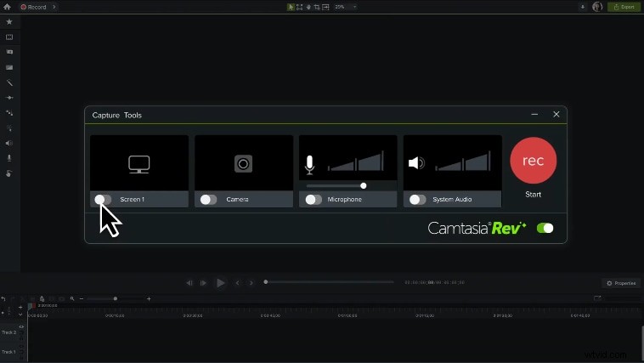Enable the Microphone toggle
644x363 pixels.
[x=313, y=200]
